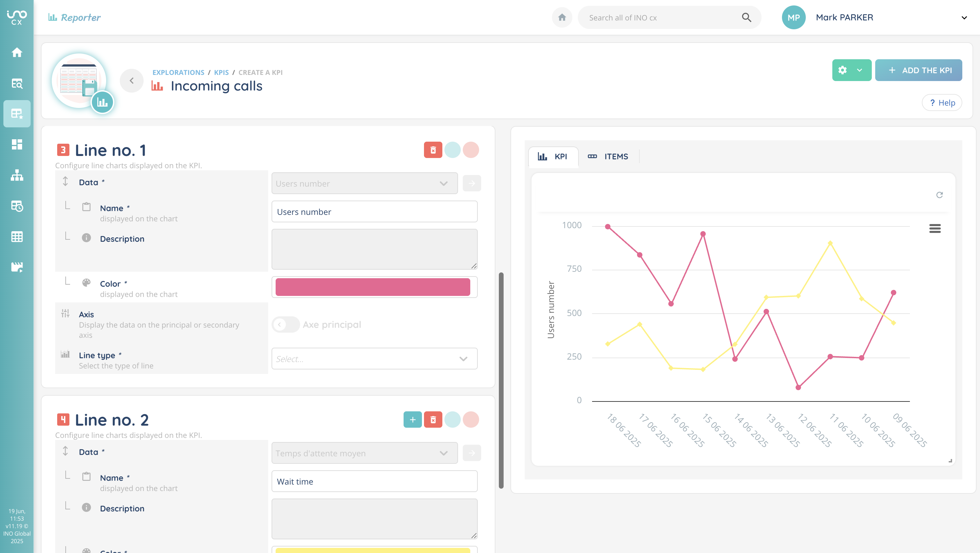Open the KPIS breadcrumb link
Image resolution: width=980 pixels, height=553 pixels.
[221, 72]
